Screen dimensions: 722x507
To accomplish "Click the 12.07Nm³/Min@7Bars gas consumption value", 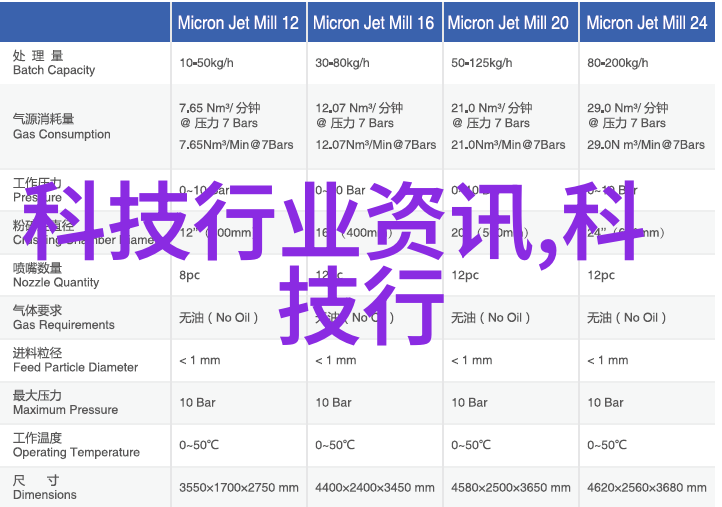I will point(376,145).
